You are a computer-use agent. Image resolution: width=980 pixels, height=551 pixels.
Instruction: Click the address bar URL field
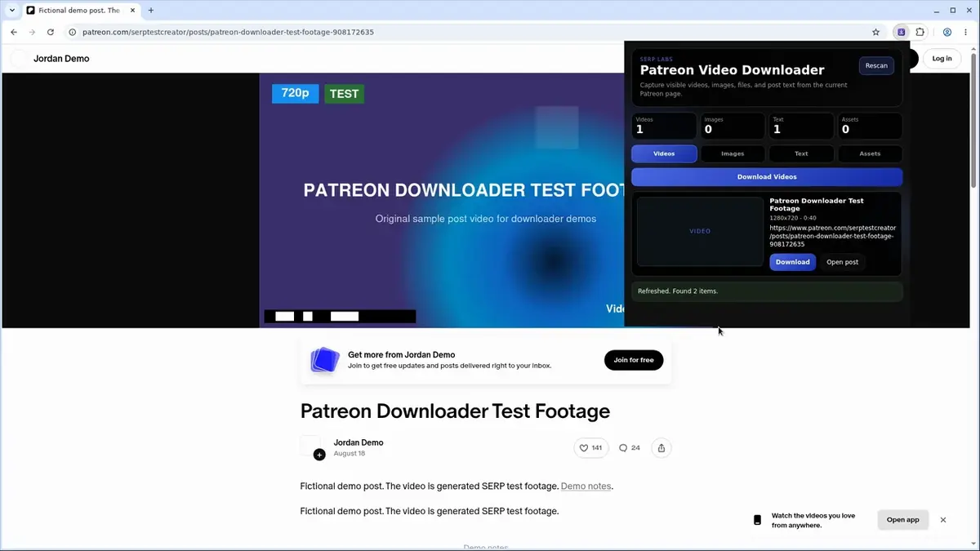[465, 32]
